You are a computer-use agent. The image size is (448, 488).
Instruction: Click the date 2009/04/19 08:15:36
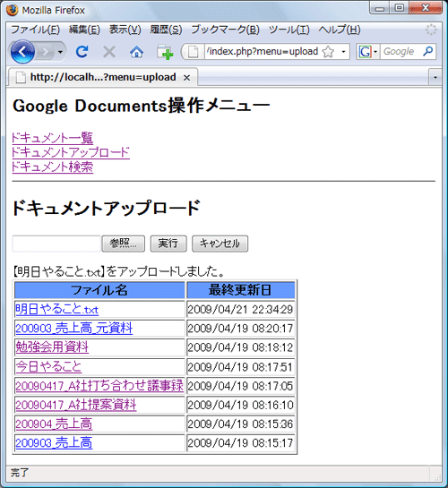pyautogui.click(x=240, y=424)
